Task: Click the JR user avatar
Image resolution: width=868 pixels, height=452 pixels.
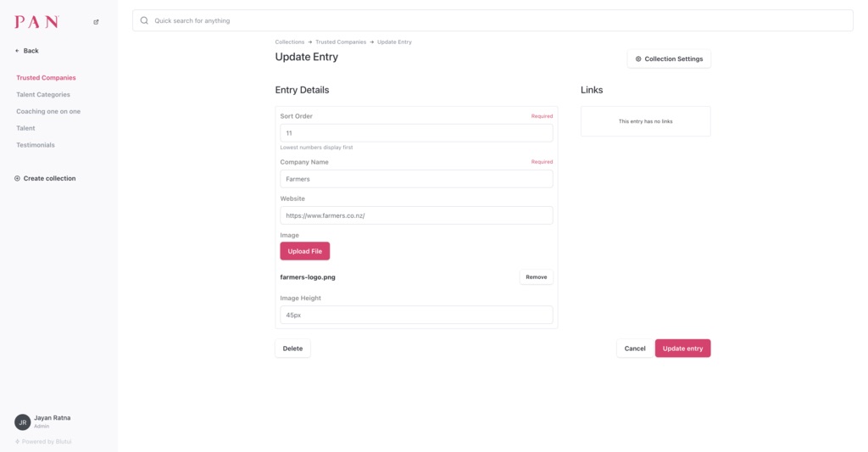Action: coord(23,422)
